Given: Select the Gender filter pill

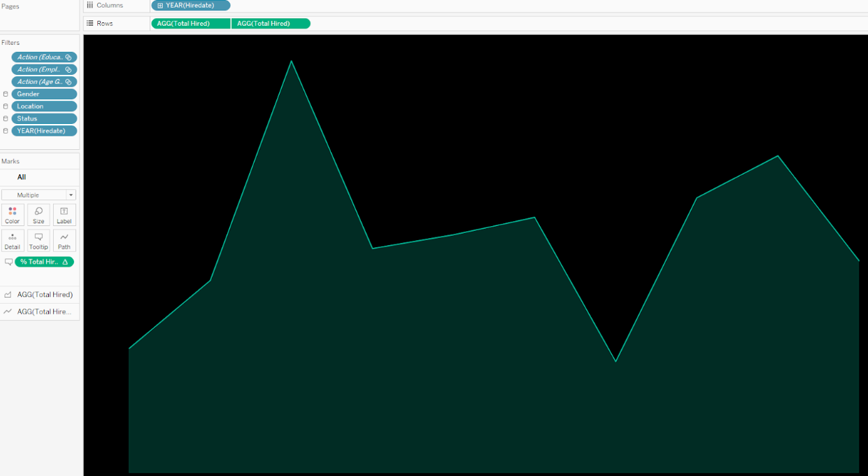Looking at the screenshot, I should [44, 94].
